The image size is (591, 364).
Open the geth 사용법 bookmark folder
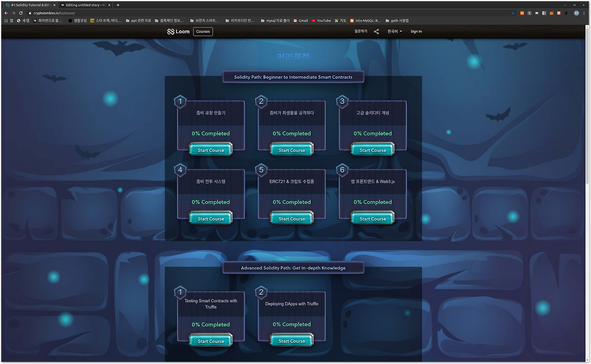coord(397,20)
